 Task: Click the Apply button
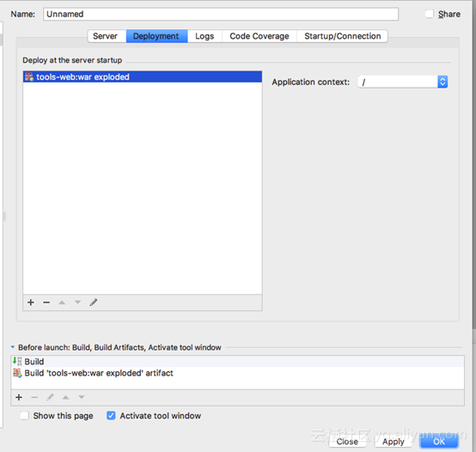(394, 442)
